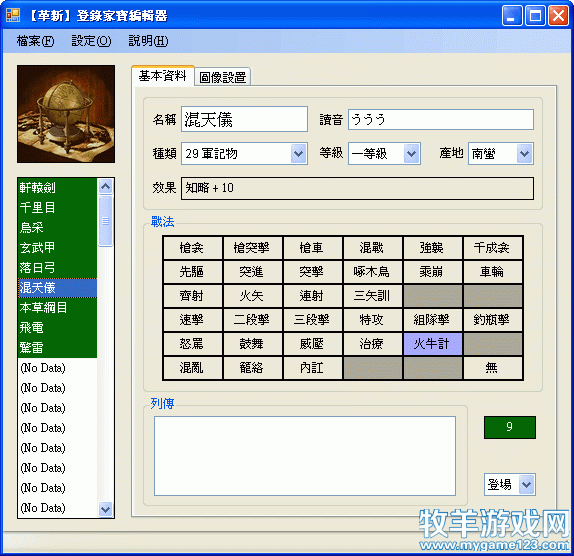This screenshot has width=574, height=556.
Task: Toggle the 槍衾 tactic cell
Action: point(193,248)
